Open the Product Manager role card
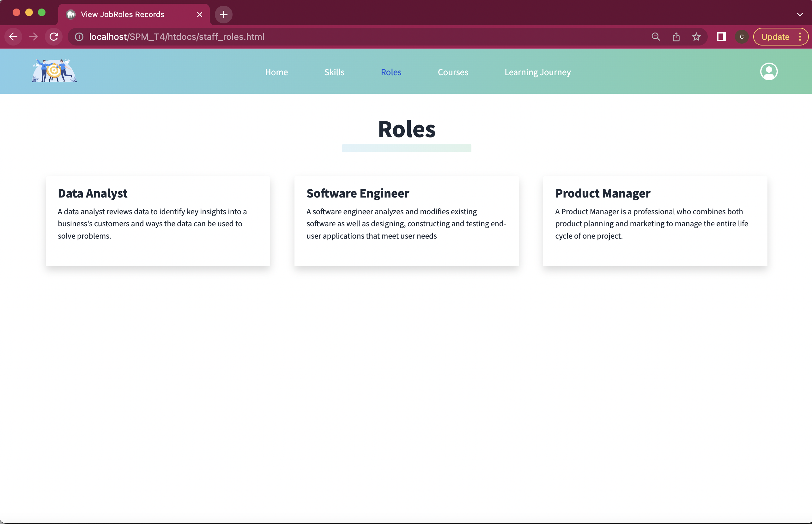812x524 pixels. pos(655,221)
